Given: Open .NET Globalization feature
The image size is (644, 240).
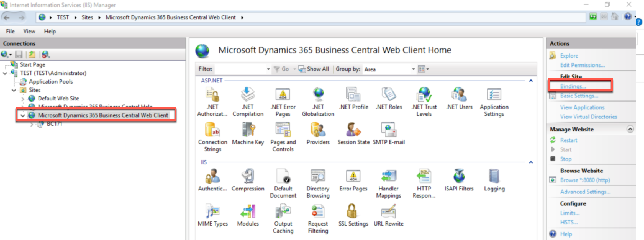Looking at the screenshot, I should click(318, 102).
